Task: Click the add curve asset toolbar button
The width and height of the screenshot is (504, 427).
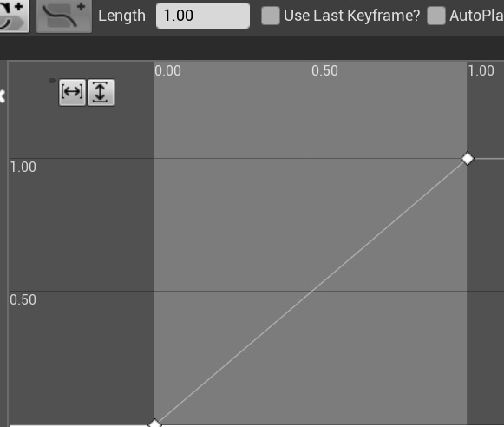Action: coord(64,16)
